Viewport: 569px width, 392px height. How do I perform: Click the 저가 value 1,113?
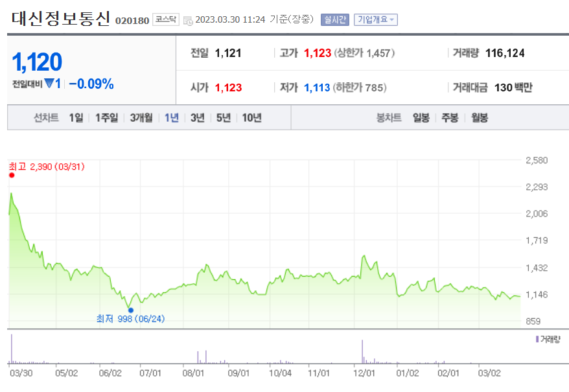(x=317, y=87)
